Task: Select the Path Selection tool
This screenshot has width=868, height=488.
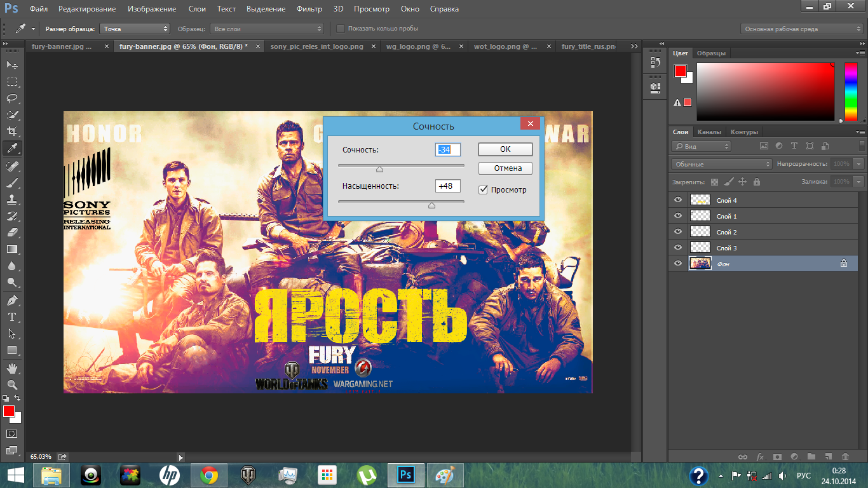Action: pyautogui.click(x=12, y=334)
